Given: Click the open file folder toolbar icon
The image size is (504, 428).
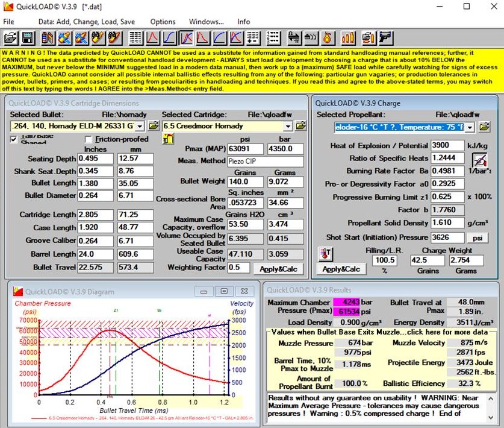Looking at the screenshot, I should pyautogui.click(x=11, y=38).
